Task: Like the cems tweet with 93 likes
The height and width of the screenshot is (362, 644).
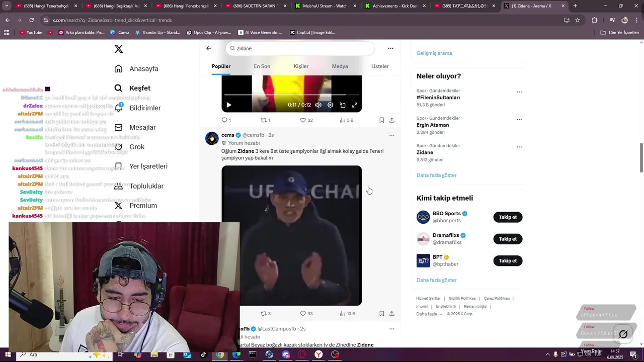Action: [306, 314]
